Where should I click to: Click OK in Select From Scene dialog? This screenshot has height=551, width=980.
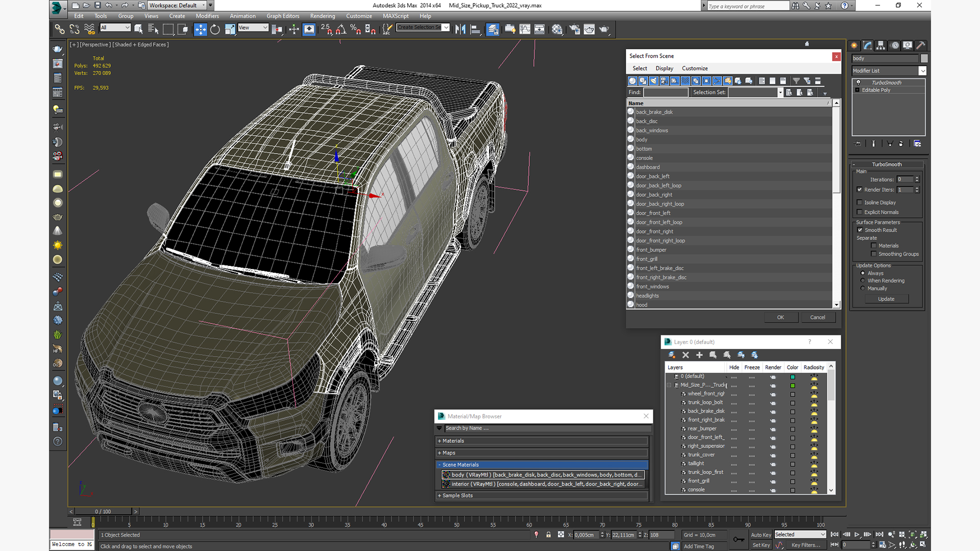(780, 317)
